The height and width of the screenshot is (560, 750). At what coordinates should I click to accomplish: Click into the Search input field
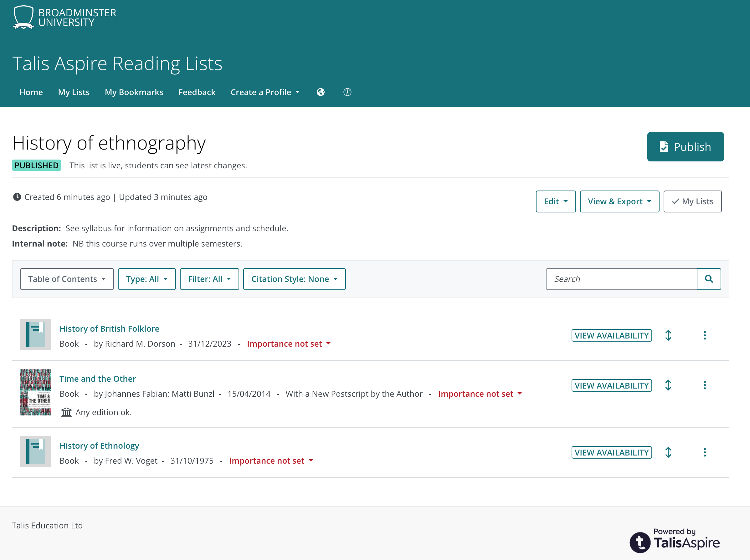pos(621,279)
